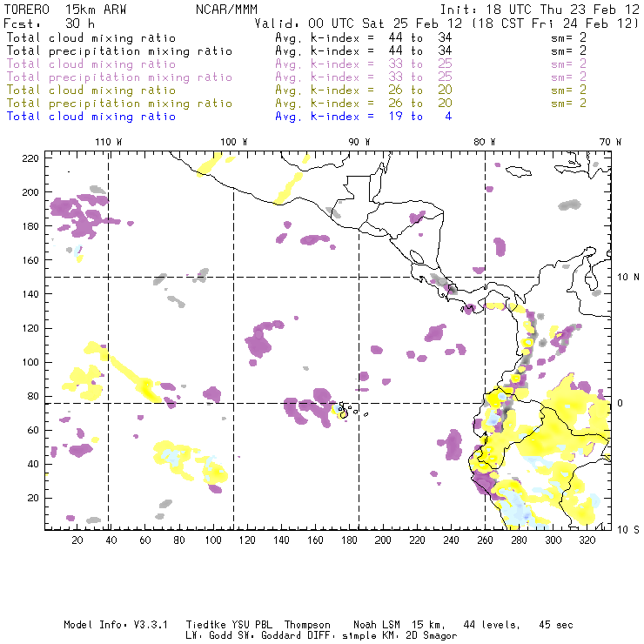Click the 'Model Info: V3.3.1' footer text
Image resolution: width=644 pixels, height=644 pixels.
pyautogui.click(x=116, y=625)
